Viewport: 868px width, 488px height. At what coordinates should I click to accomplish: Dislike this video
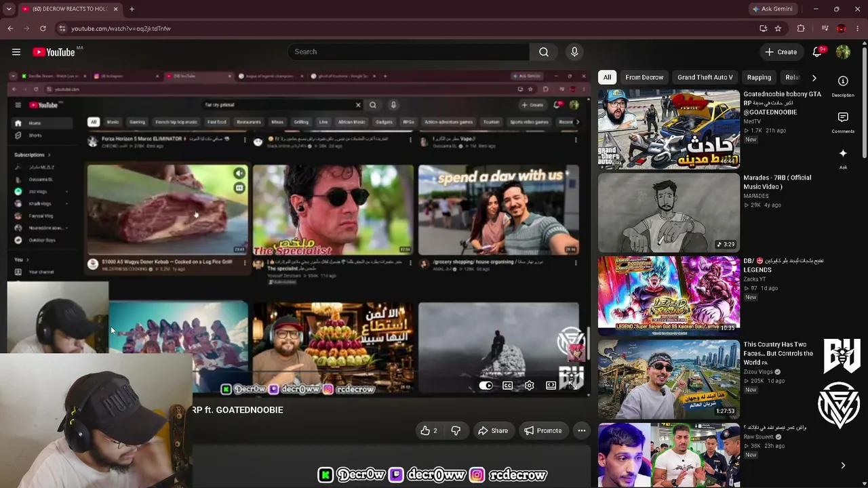point(456,430)
